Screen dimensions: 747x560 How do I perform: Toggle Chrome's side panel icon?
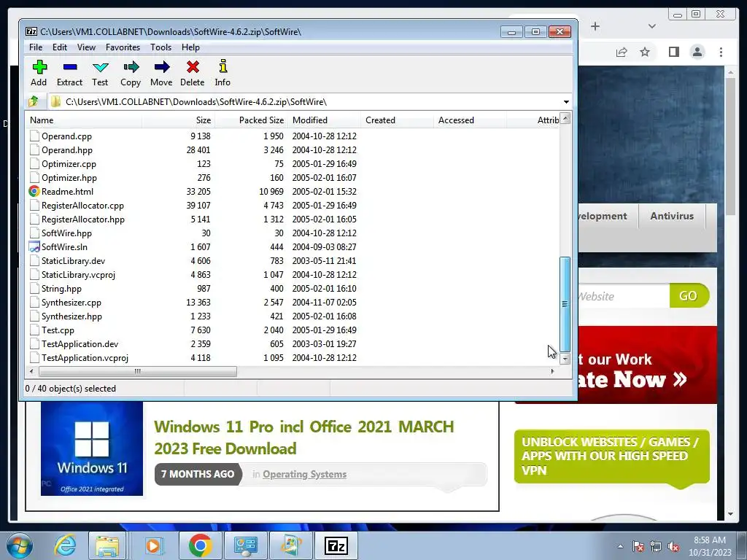[x=673, y=52]
